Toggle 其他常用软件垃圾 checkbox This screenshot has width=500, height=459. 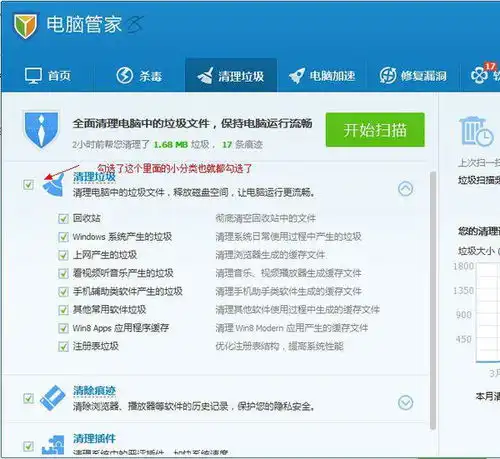(63, 310)
